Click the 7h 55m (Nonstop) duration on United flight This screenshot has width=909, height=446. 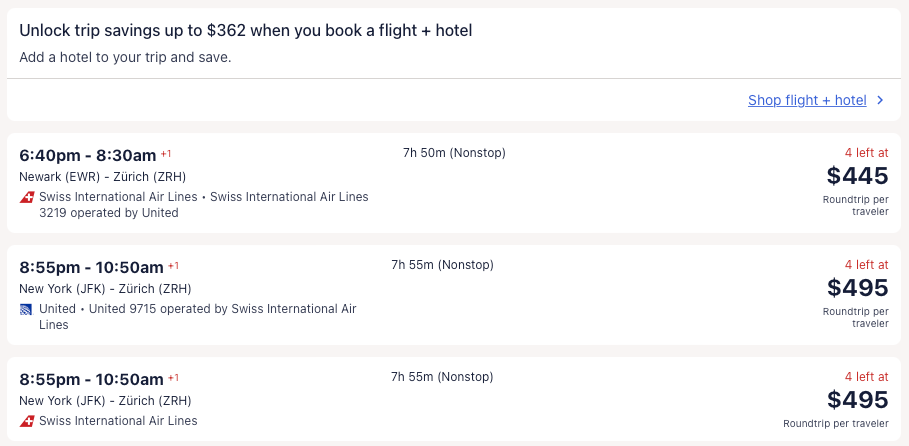442,265
